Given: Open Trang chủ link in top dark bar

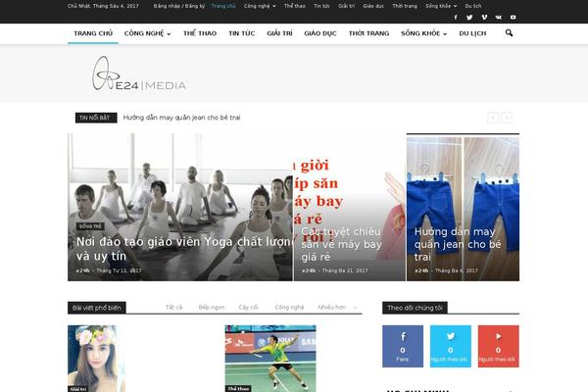Looking at the screenshot, I should [x=223, y=6].
